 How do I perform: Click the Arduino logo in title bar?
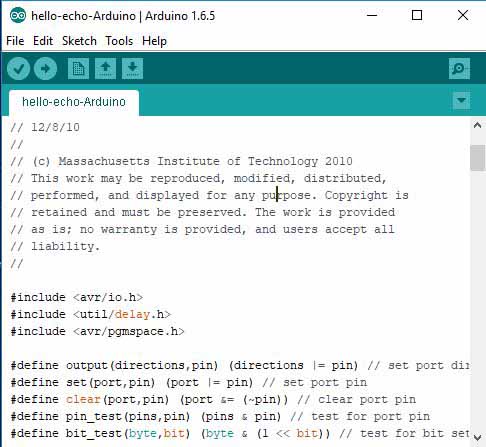tap(18, 16)
